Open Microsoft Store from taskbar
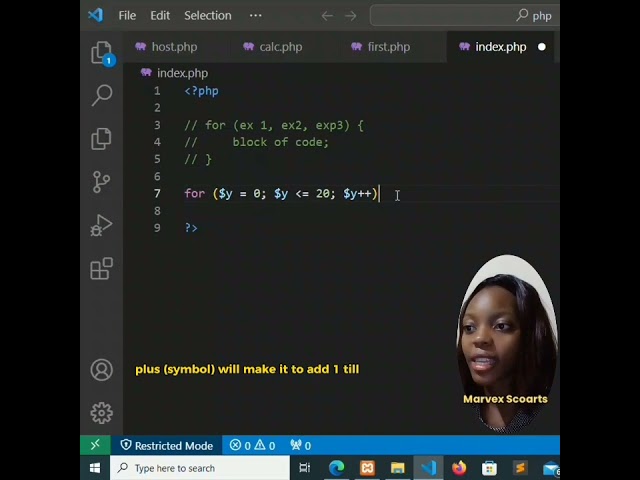The height and width of the screenshot is (480, 640). pyautogui.click(x=489, y=468)
